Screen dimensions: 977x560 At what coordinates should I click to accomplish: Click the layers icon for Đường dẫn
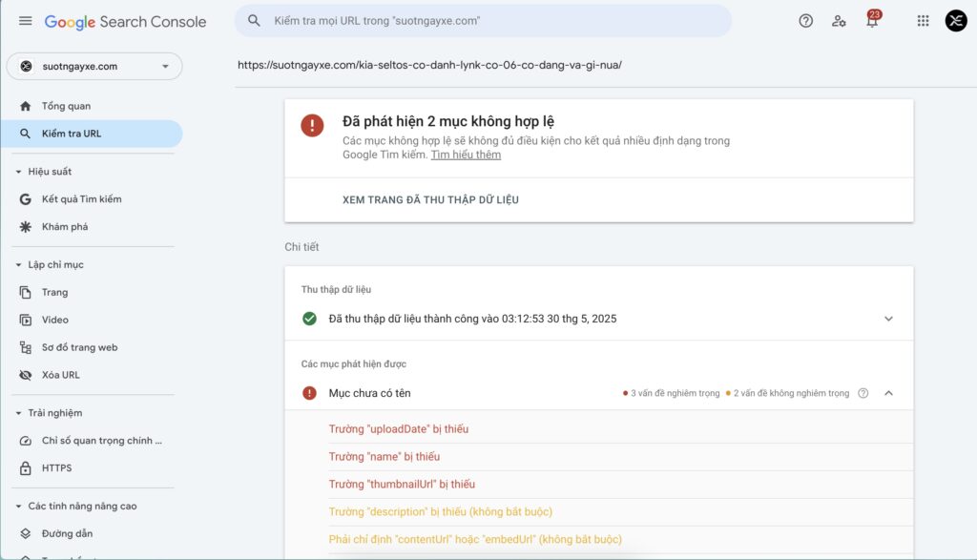click(x=25, y=533)
